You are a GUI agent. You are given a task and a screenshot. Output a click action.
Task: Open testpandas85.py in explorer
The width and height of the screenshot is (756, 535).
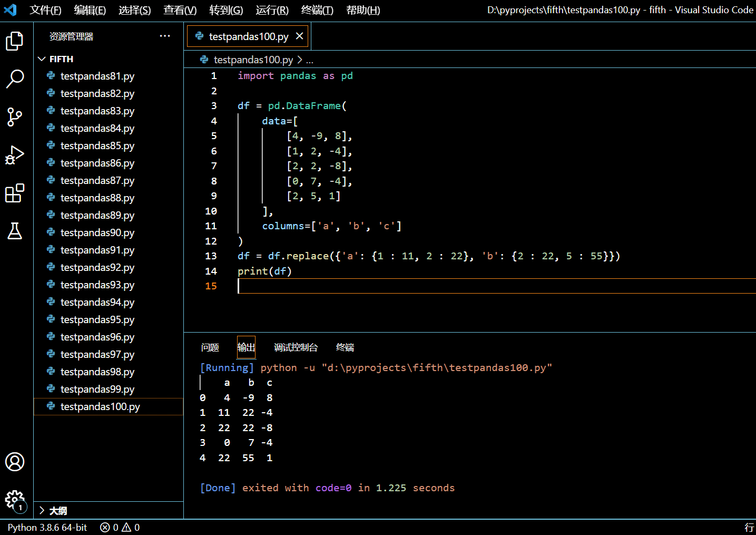tap(109, 145)
